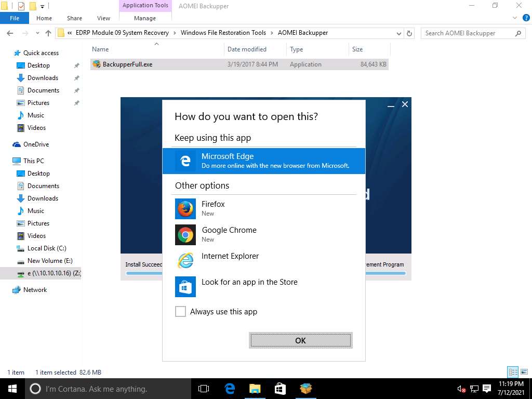Open Windows Store from the taskbar
The image size is (532, 399).
[x=280, y=389]
